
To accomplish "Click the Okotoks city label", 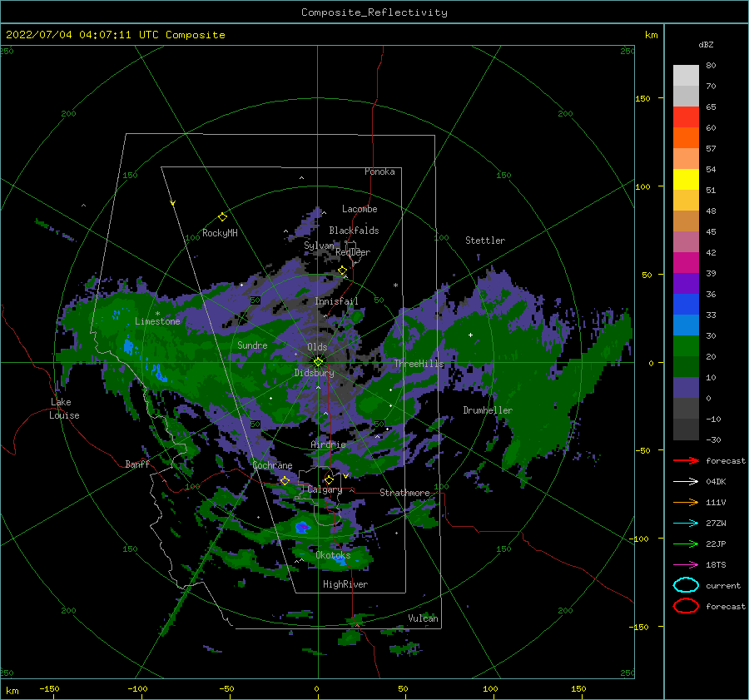I will click(333, 555).
